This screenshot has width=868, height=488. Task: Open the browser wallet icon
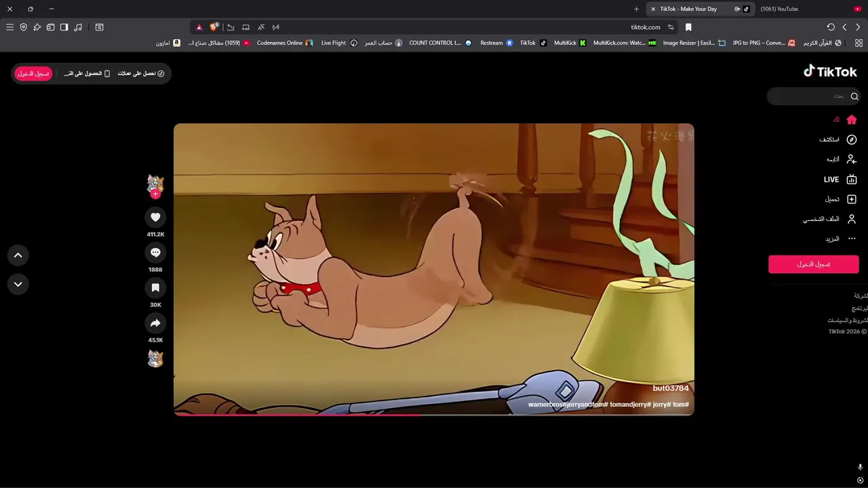(50, 27)
